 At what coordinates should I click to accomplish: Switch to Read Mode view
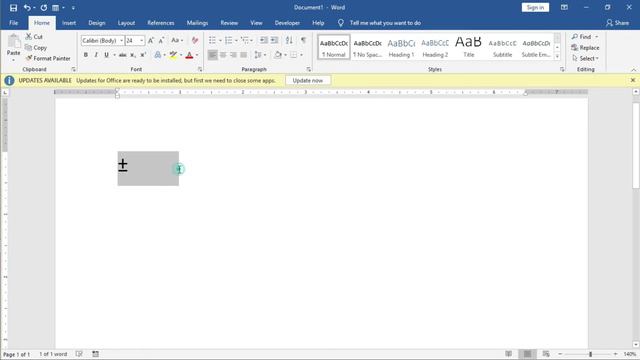pos(509,354)
